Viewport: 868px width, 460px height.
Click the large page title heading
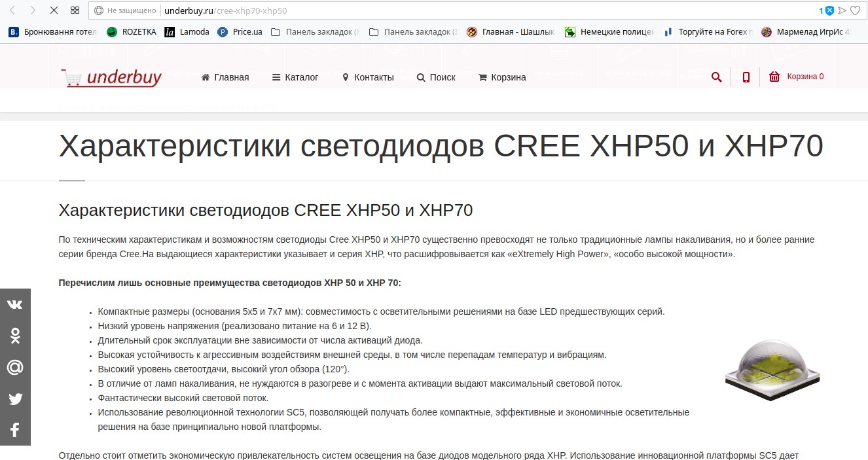(x=441, y=146)
